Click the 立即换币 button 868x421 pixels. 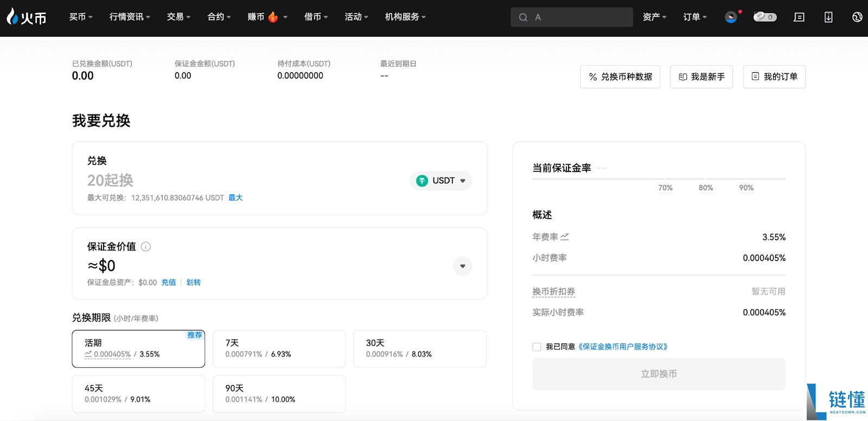659,374
